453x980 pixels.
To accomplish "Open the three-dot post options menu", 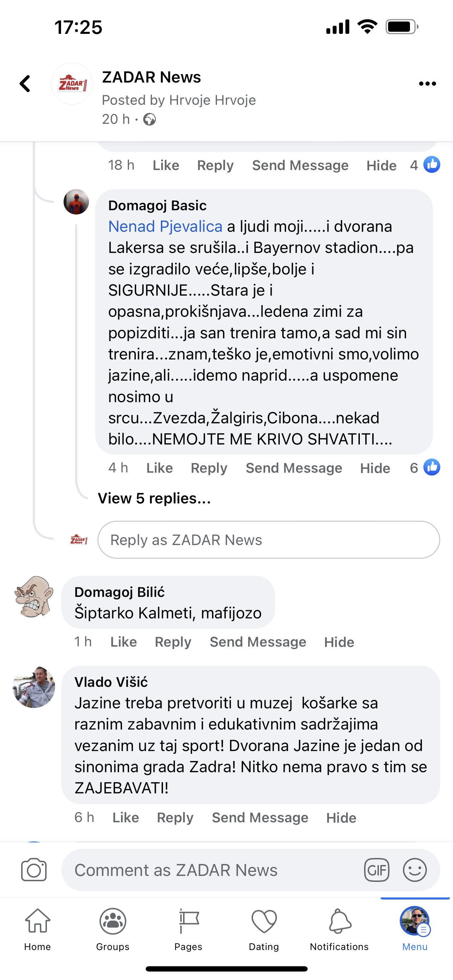I will tap(427, 84).
